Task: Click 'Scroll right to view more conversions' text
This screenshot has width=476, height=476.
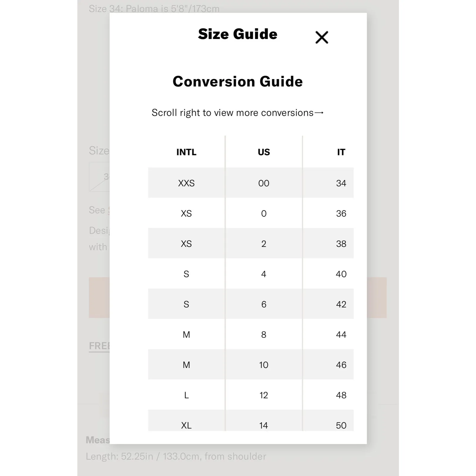Action: click(x=232, y=113)
